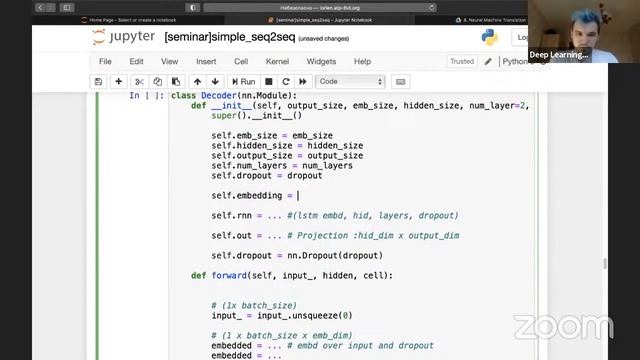This screenshot has height=360, width=640.
Task: Restart the kernel circular arrow icon
Action: coord(286,82)
